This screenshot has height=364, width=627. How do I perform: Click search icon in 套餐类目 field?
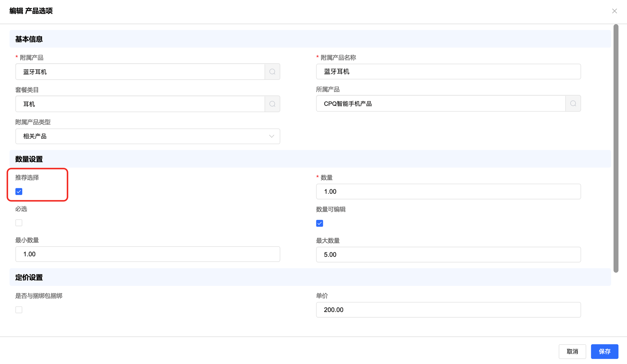(272, 104)
